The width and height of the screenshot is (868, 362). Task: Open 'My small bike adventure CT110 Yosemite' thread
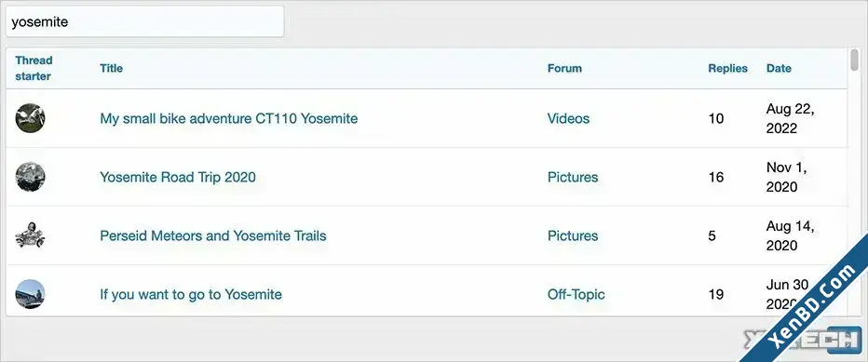[228, 118]
